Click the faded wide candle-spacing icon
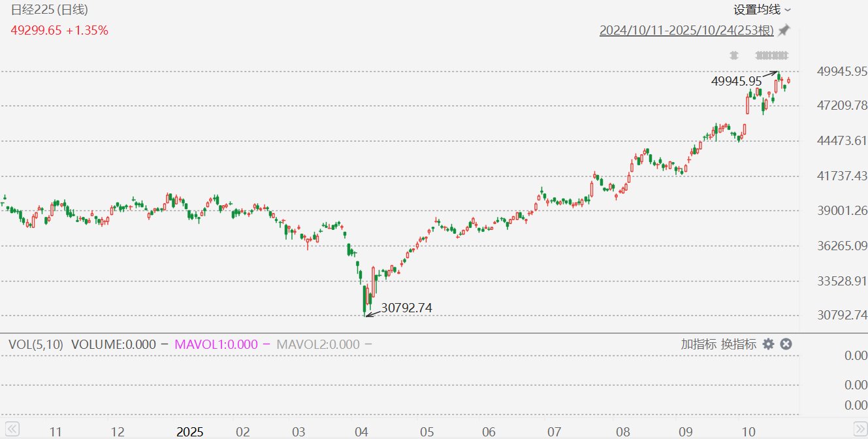Image resolution: width=868 pixels, height=439 pixels. click(771, 55)
